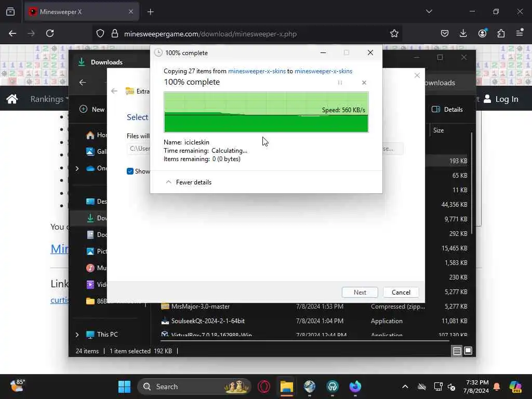
Task: Switch Explorer to large thumbnails view
Action: pos(468,351)
